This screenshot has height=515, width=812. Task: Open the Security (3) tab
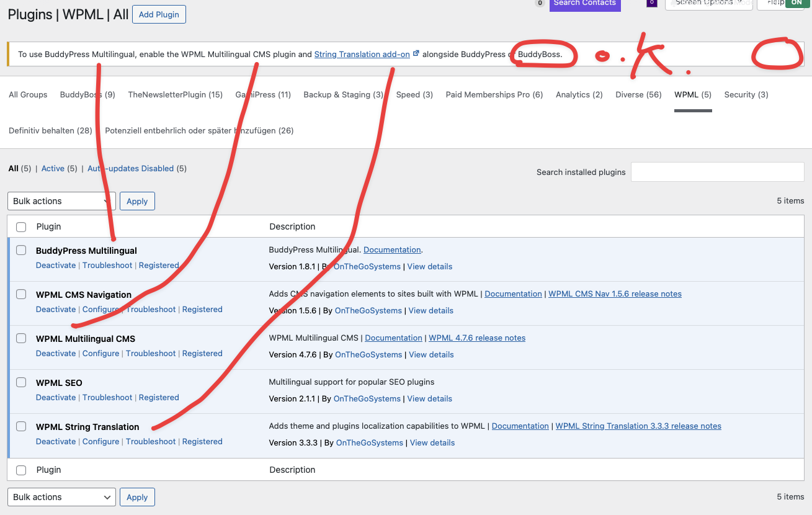pyautogui.click(x=746, y=95)
